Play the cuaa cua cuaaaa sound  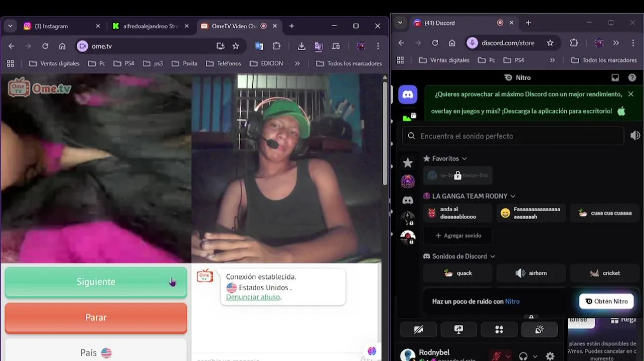click(x=605, y=213)
